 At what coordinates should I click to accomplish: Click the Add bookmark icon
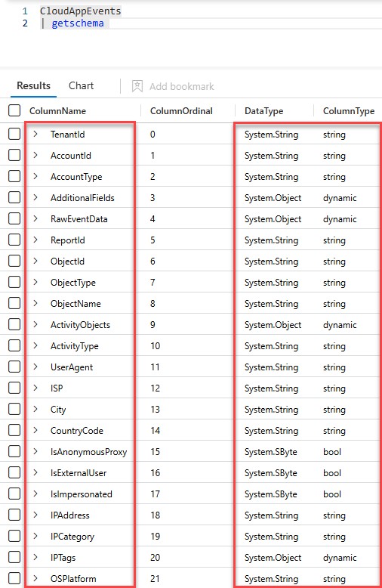point(137,86)
